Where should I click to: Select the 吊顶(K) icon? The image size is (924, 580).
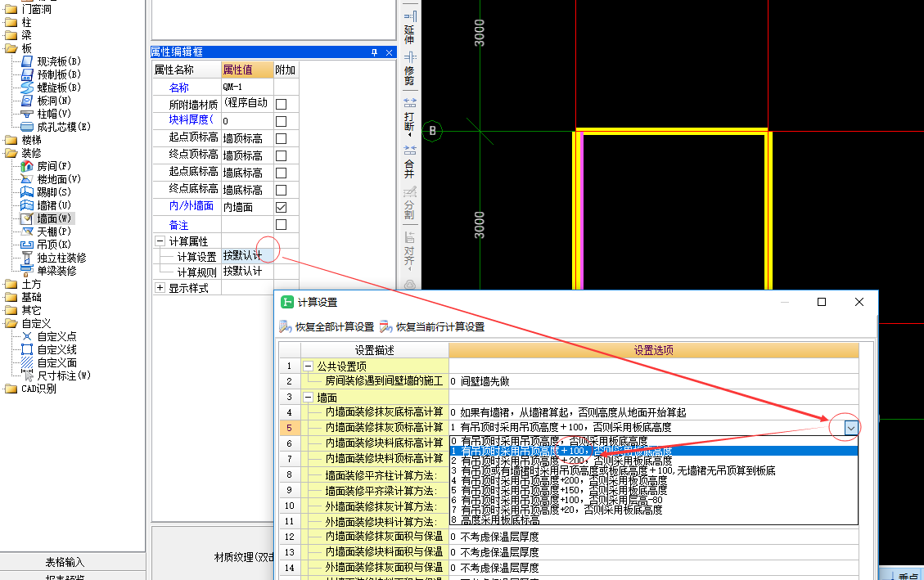coord(27,245)
